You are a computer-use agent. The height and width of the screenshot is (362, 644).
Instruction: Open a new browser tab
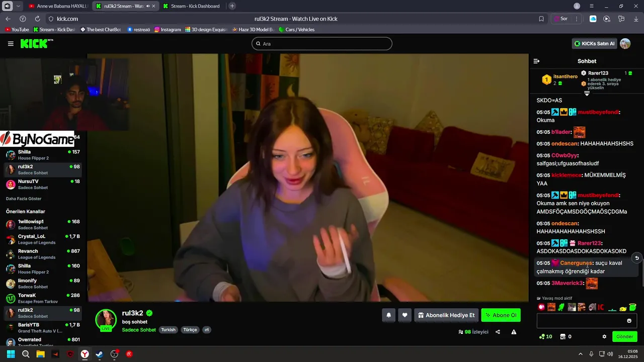point(232,6)
